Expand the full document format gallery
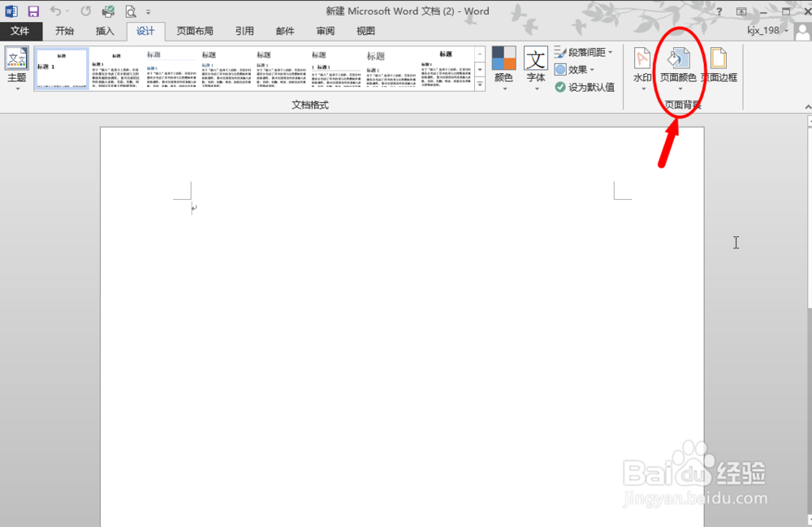The height and width of the screenshot is (527, 812). [x=480, y=84]
